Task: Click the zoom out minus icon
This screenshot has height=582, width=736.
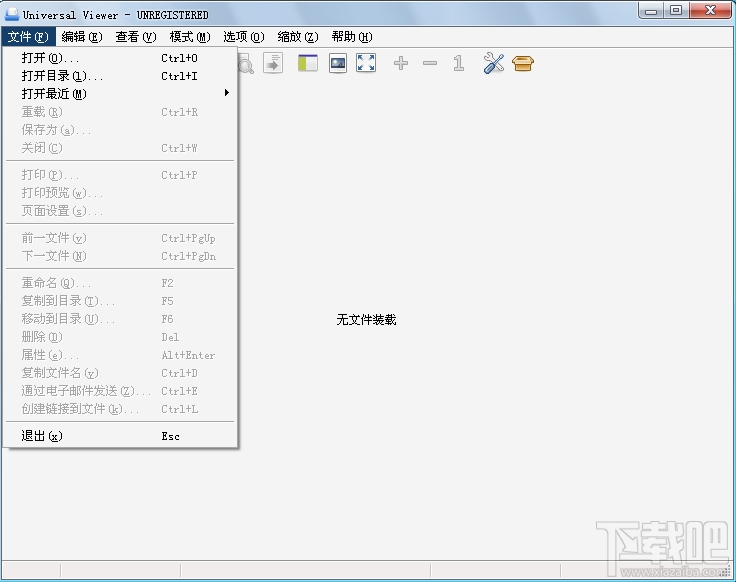Action: [x=430, y=63]
